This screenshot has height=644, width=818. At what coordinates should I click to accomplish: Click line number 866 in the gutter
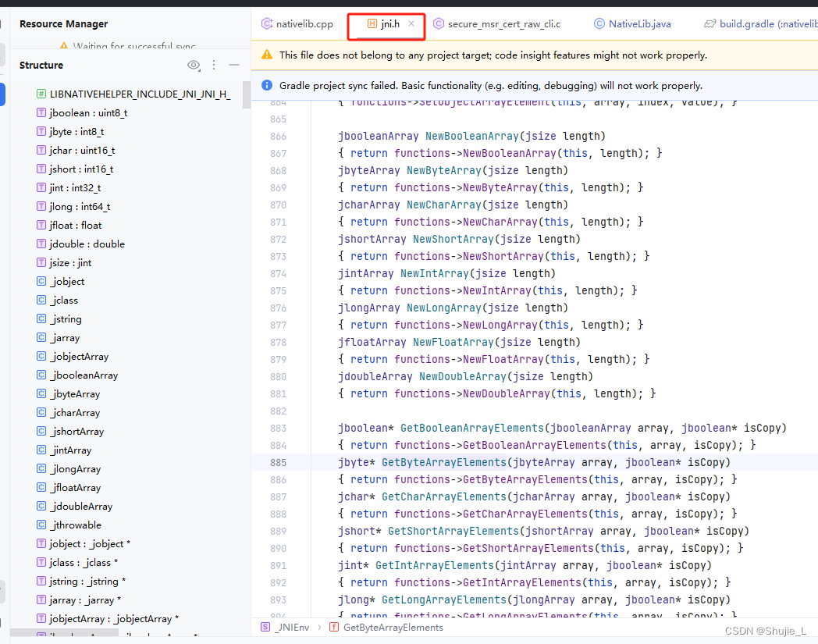point(278,136)
